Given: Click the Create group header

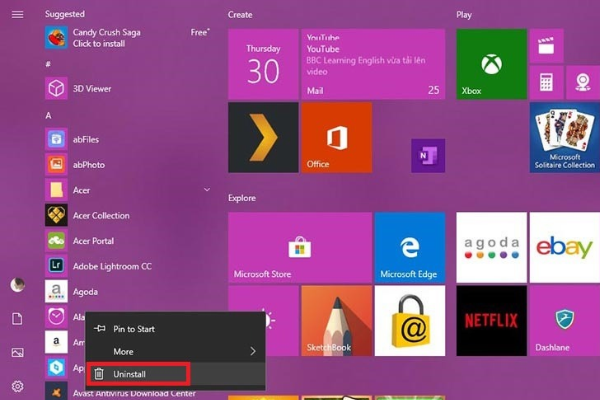Looking at the screenshot, I should click(x=240, y=15).
